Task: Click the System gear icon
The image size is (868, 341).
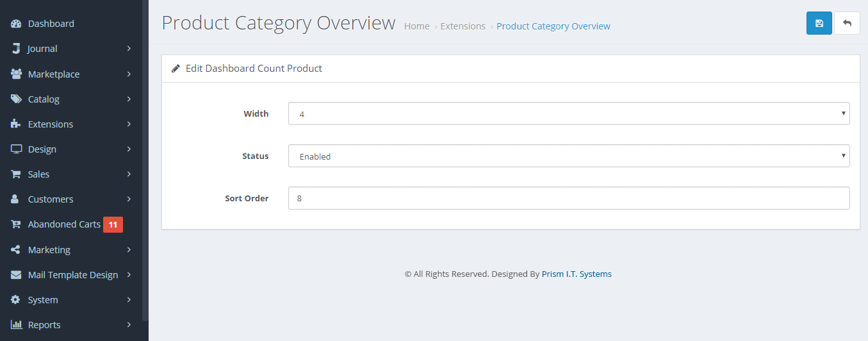Action: tap(17, 300)
